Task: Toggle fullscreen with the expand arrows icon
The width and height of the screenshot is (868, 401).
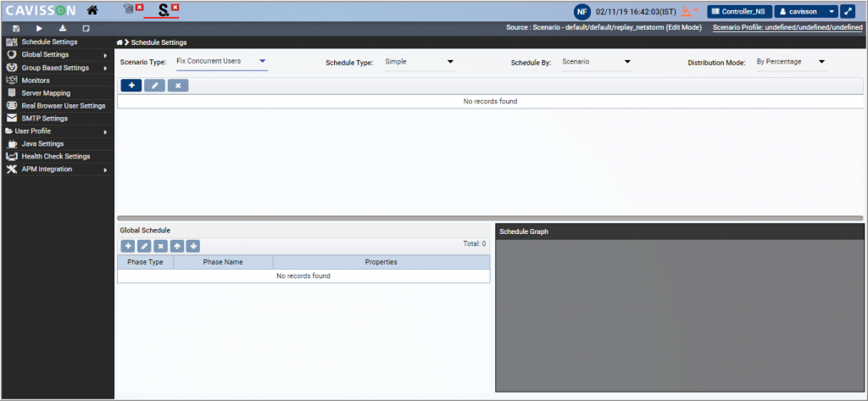Action: point(848,11)
